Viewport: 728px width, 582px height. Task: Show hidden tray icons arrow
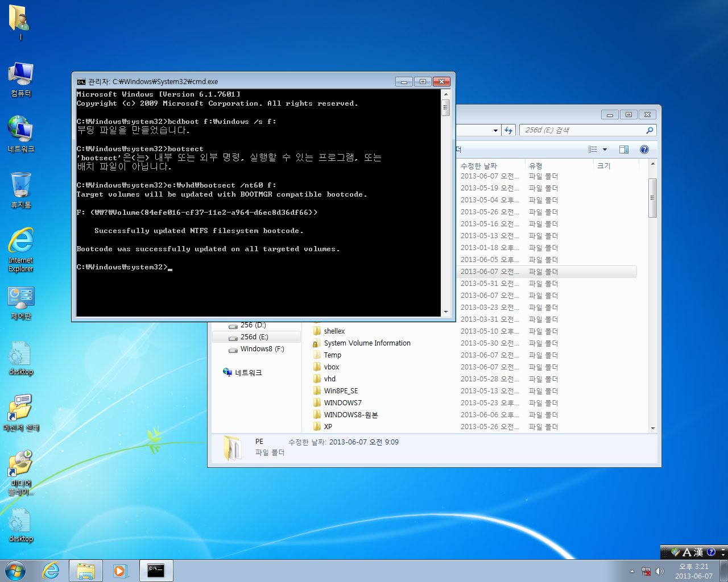coord(632,571)
